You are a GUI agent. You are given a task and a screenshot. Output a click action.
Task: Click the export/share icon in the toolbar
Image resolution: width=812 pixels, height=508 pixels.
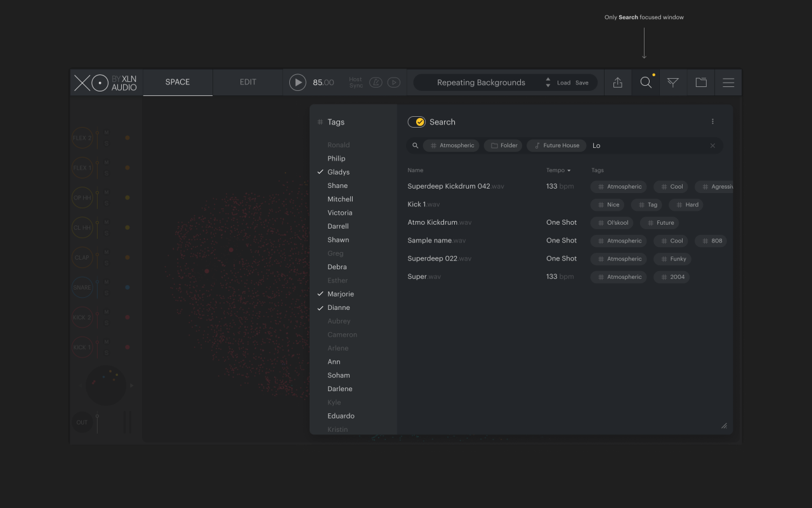coord(617,83)
